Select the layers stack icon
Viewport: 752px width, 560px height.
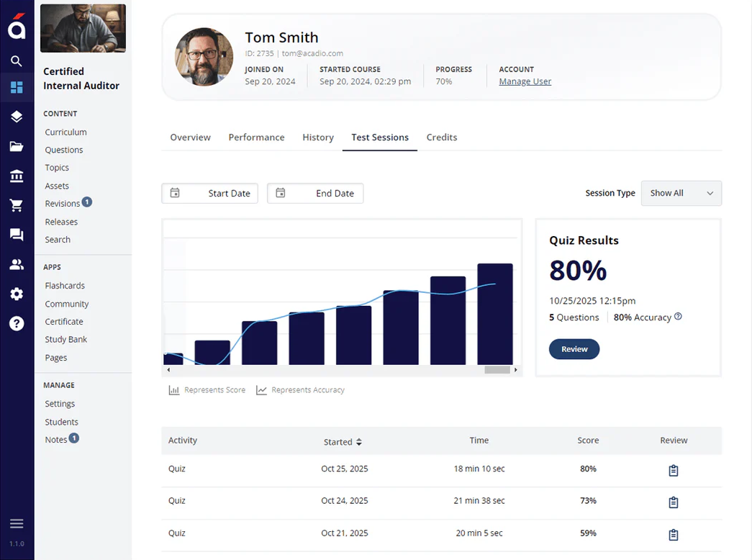coord(17,117)
